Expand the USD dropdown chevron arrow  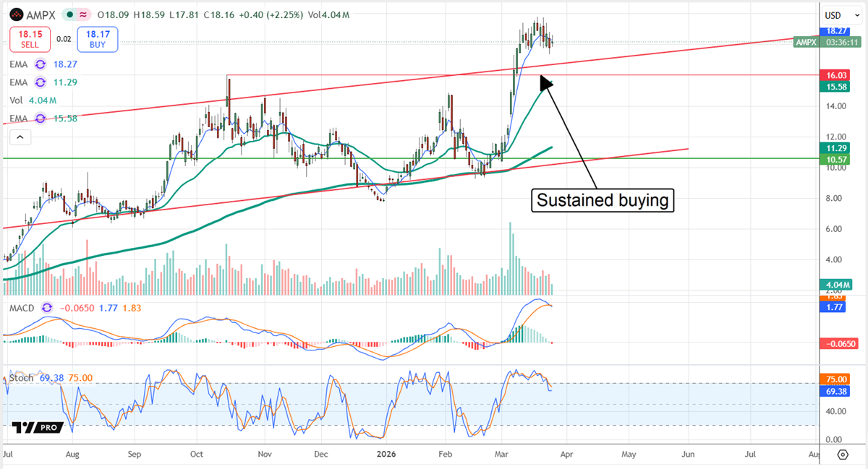point(857,15)
